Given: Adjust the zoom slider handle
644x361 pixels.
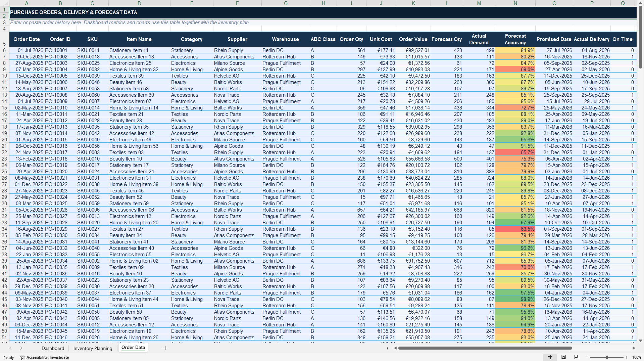Looking at the screenshot, I should (x=607, y=357).
